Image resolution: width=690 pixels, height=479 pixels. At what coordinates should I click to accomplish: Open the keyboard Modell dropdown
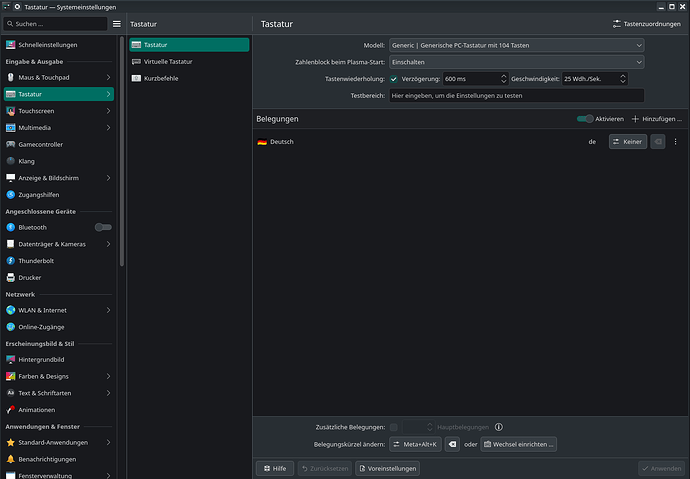tap(516, 45)
